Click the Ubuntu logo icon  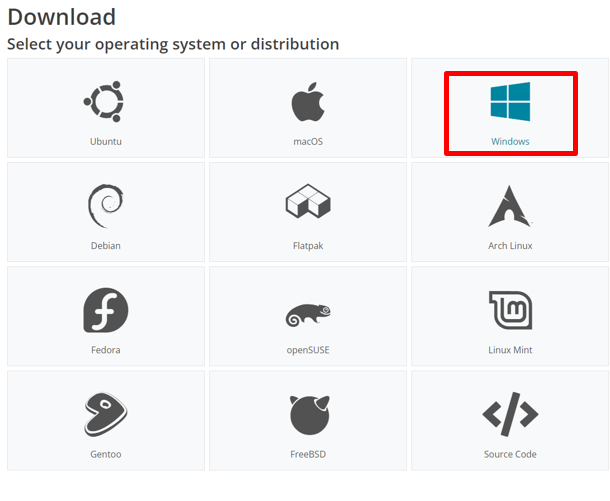pyautogui.click(x=104, y=101)
